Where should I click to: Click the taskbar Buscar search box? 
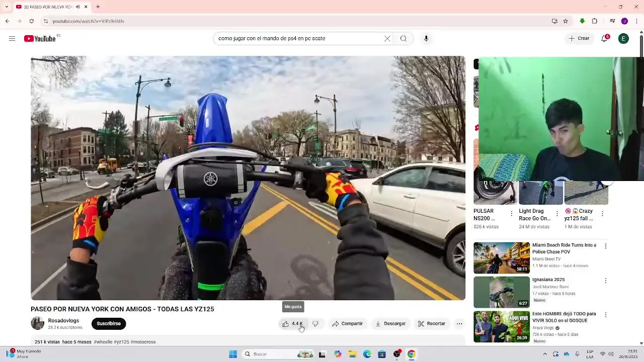(x=278, y=354)
